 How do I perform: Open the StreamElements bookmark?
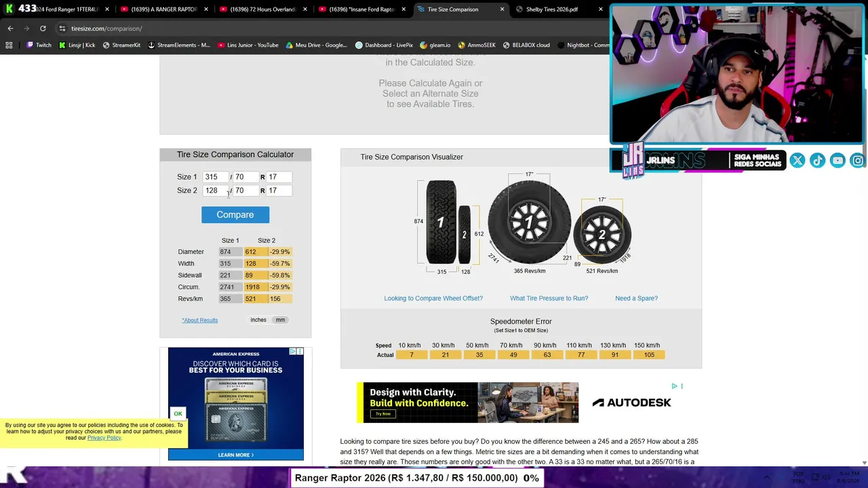tap(179, 45)
